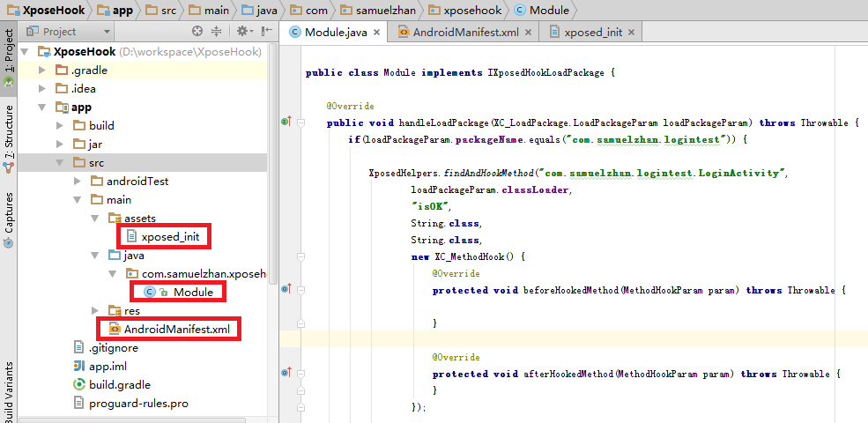Hide the Project panel with the hide icon
Screen dimensions: 868x423
266,32
